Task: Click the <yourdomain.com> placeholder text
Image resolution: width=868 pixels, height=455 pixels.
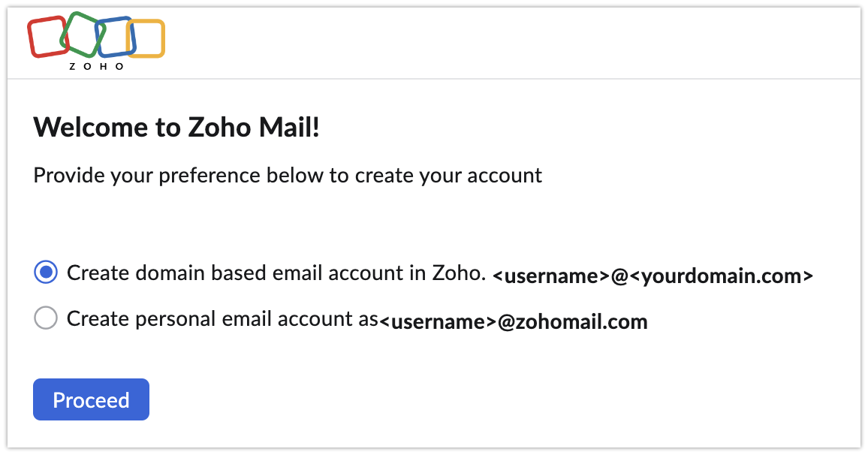Action: coord(722,276)
